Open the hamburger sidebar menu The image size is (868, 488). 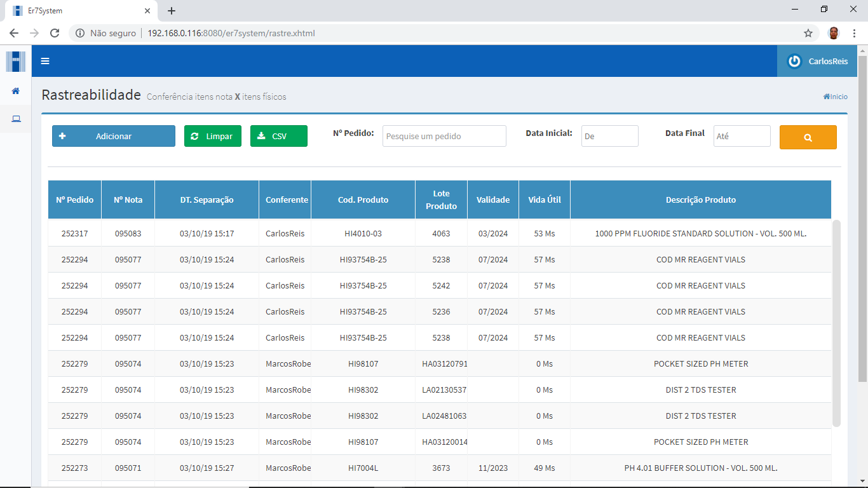point(45,61)
